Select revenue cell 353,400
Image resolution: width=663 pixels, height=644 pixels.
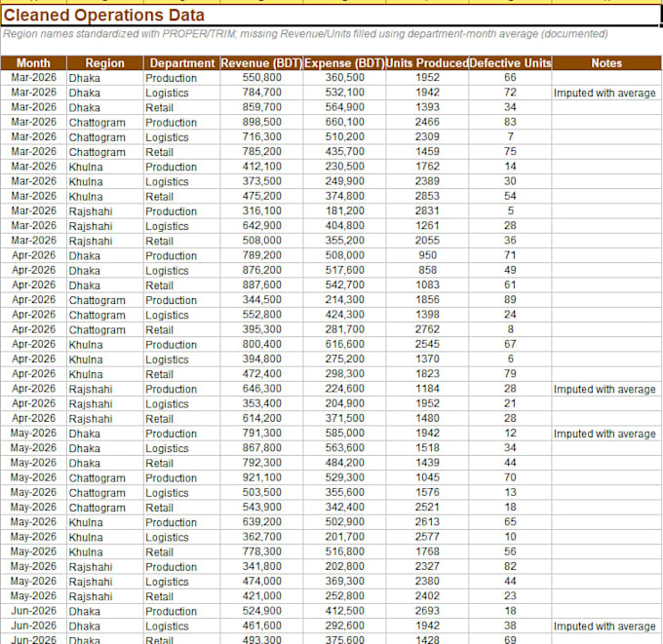(x=261, y=403)
